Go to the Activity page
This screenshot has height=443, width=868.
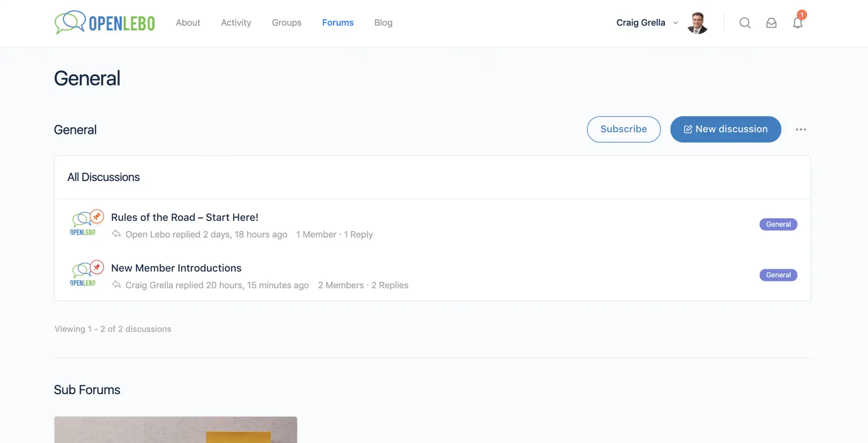(236, 22)
